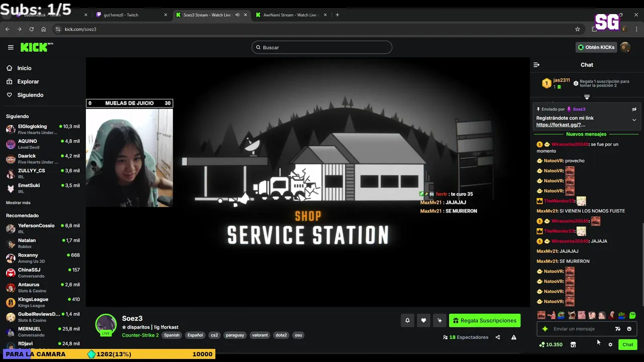Collapse the chat panel with arrow icon
This screenshot has width=644, height=362.
tap(536, 65)
